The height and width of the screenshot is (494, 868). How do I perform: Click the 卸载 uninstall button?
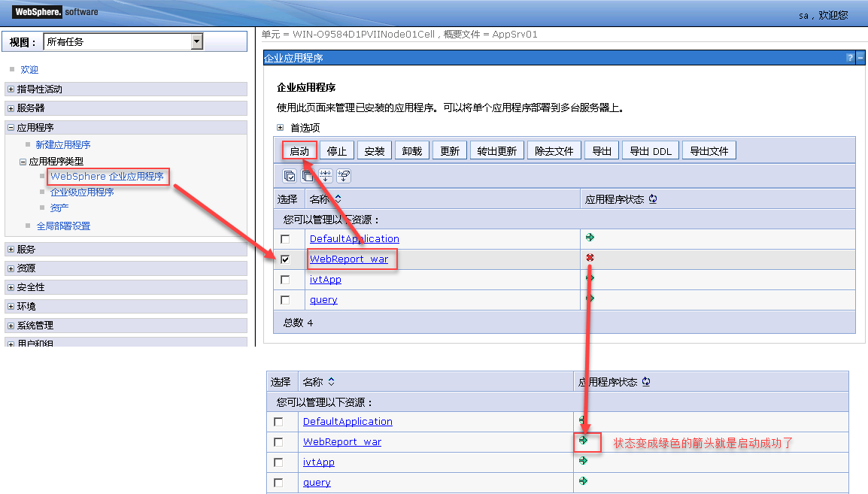[x=412, y=150]
